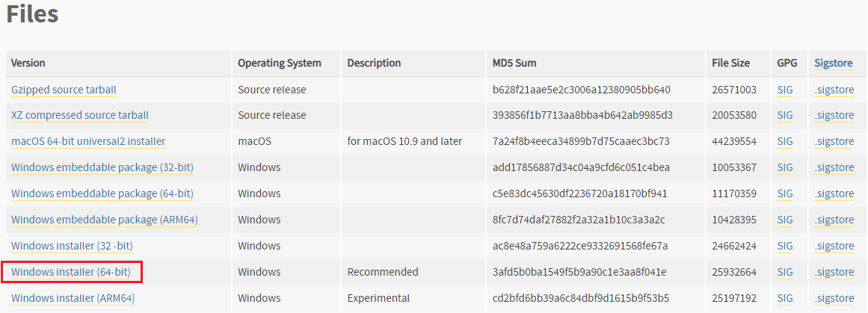The image size is (868, 313).
Task: Download the Windows installer (64-bit)
Action: [x=71, y=272]
